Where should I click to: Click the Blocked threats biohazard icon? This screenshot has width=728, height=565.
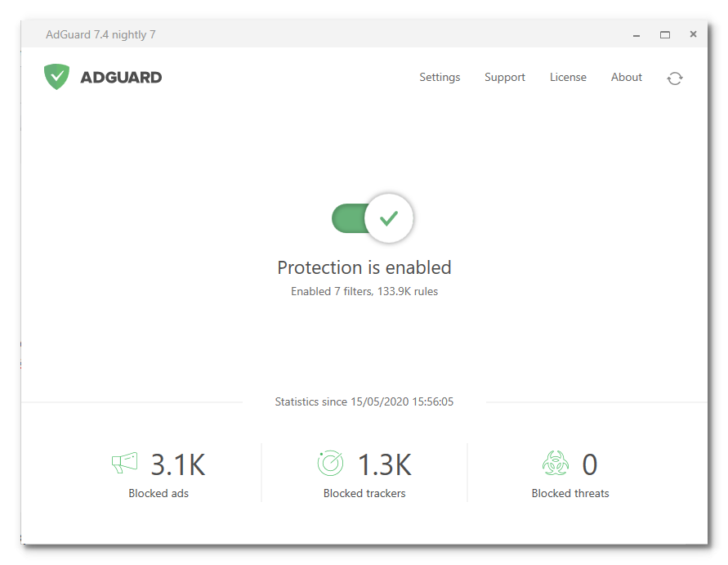coord(556,464)
